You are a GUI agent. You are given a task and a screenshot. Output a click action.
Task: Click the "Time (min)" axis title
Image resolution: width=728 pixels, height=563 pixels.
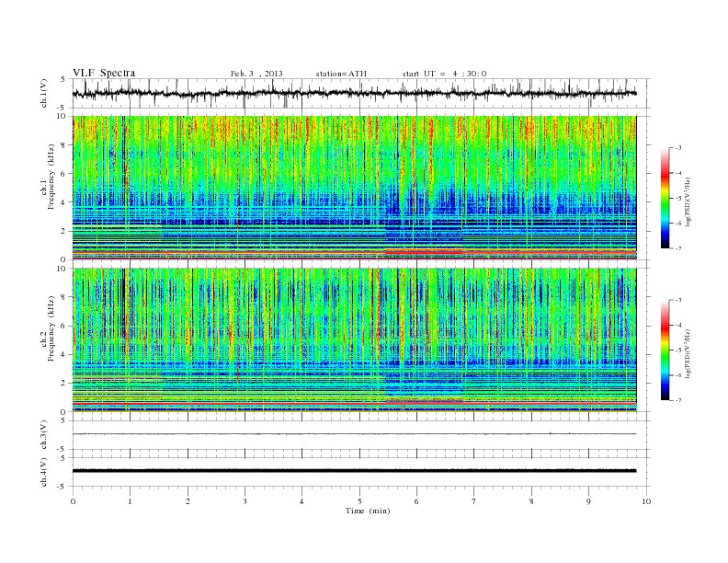point(368,511)
